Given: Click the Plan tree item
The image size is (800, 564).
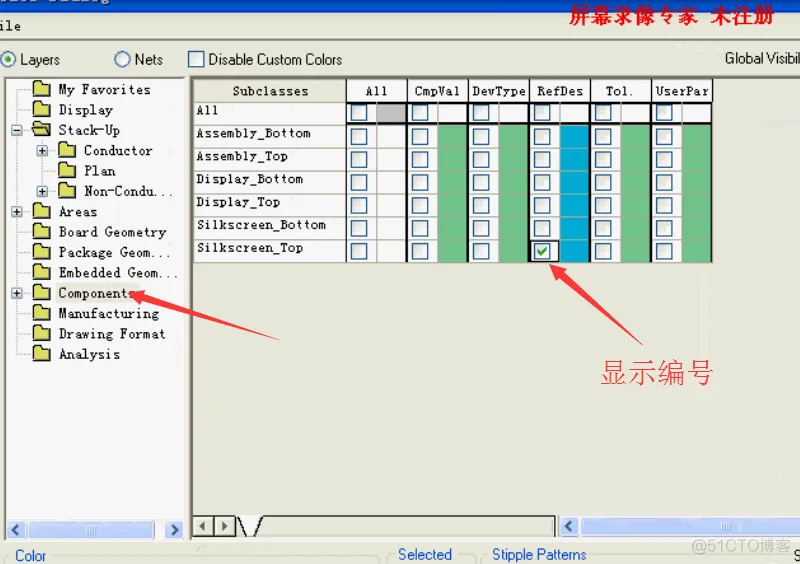Looking at the screenshot, I should 99,171.
